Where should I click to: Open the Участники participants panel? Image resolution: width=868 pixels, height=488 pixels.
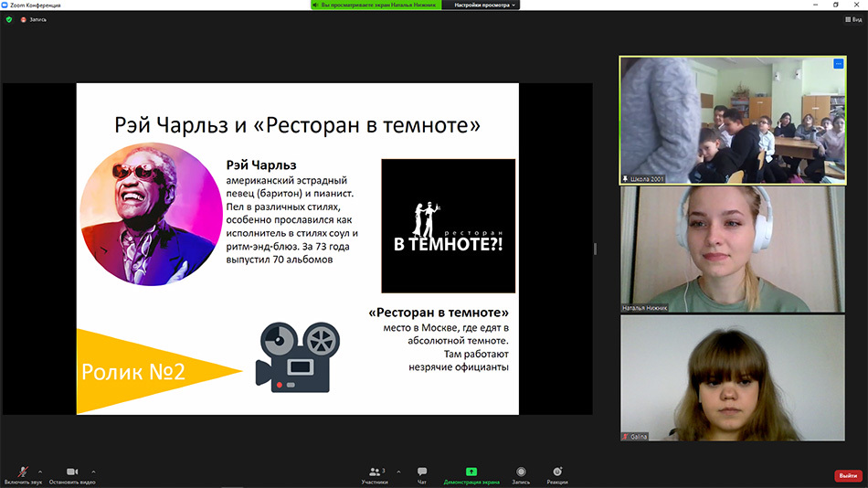click(375, 475)
